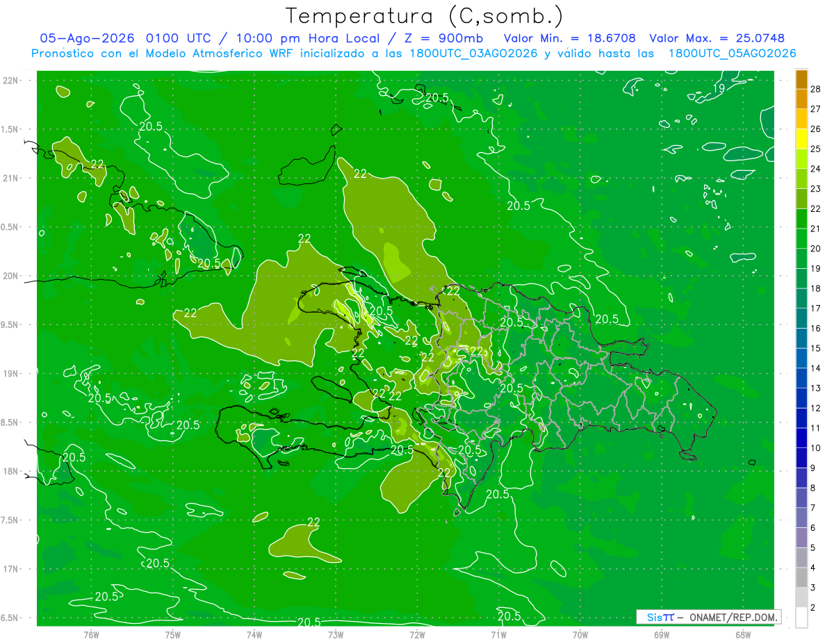Click the '22N' latitude axis label
Viewport: 834px width, 644px height.
10,81
